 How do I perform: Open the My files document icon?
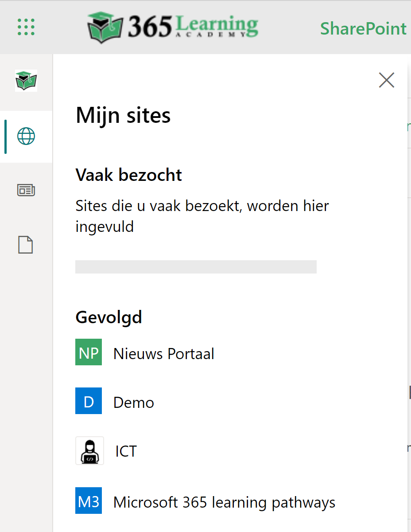pyautogui.click(x=26, y=245)
